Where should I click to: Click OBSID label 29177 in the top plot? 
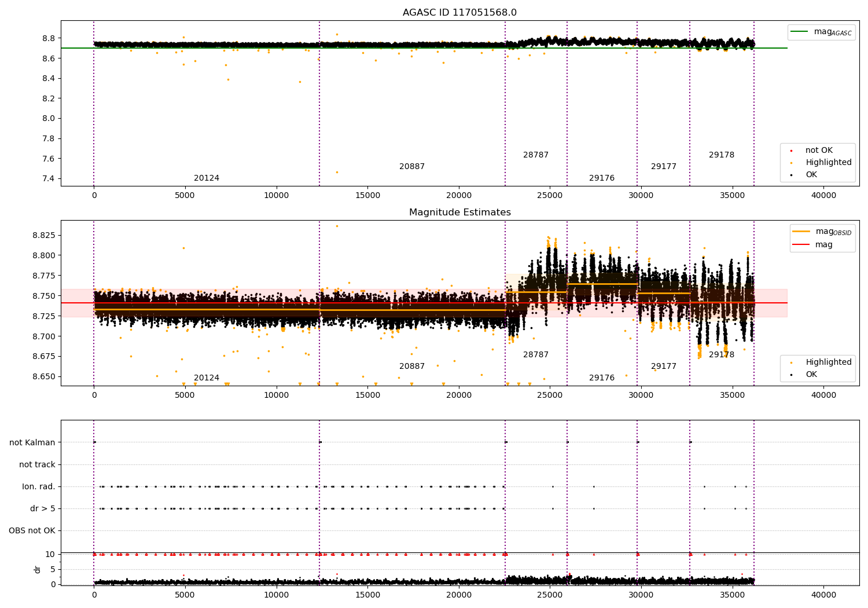click(664, 167)
